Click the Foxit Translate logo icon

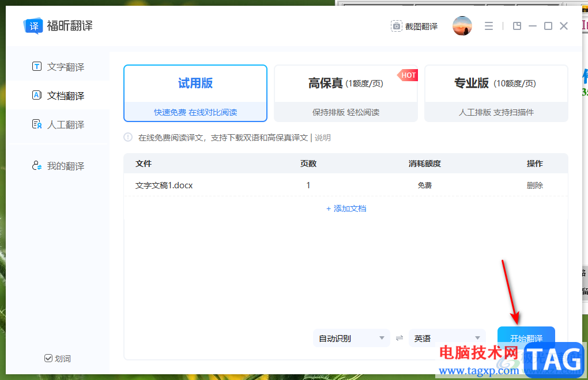pos(33,26)
